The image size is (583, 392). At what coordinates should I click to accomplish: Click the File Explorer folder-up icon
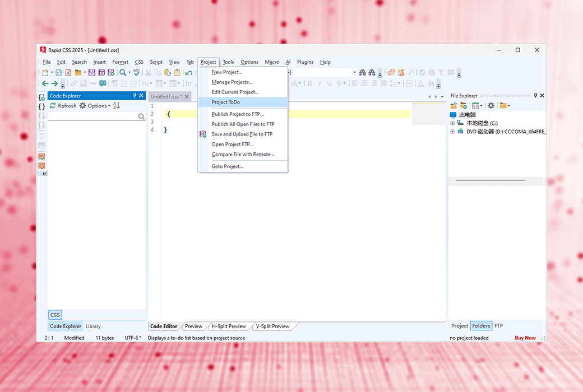(454, 105)
